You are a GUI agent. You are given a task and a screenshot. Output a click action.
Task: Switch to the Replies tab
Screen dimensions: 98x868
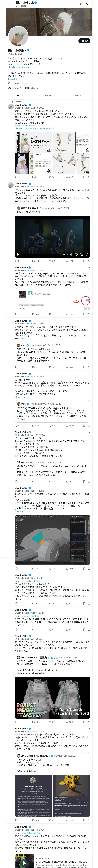click(x=49, y=95)
